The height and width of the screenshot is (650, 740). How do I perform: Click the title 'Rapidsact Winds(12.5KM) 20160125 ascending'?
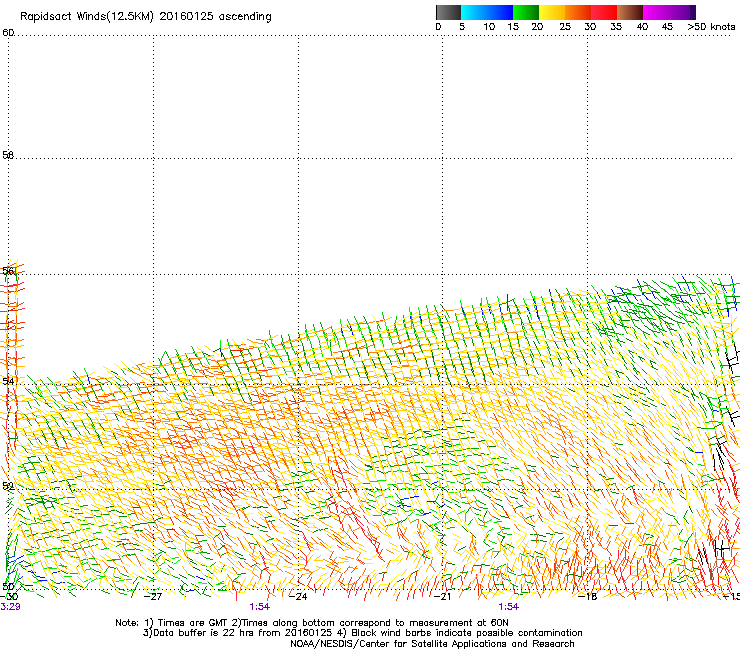coord(146,17)
